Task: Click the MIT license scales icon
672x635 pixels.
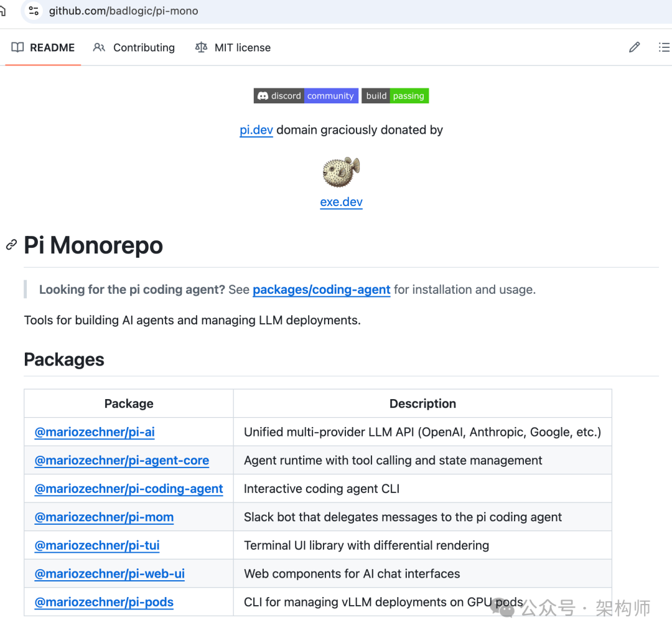Action: coord(200,47)
